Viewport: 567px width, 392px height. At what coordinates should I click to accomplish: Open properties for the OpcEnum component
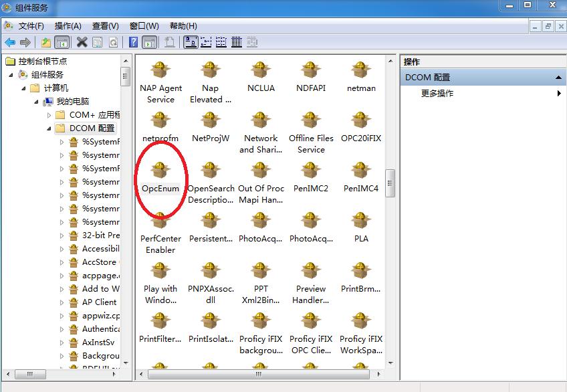pyautogui.click(x=160, y=175)
